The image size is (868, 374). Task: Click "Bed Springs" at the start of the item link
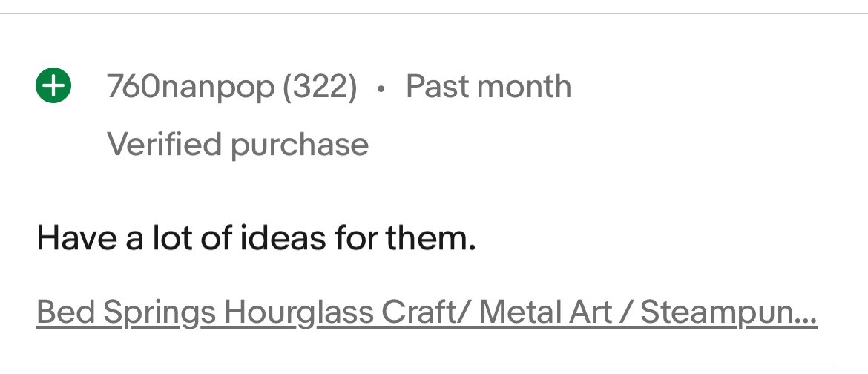tap(126, 312)
